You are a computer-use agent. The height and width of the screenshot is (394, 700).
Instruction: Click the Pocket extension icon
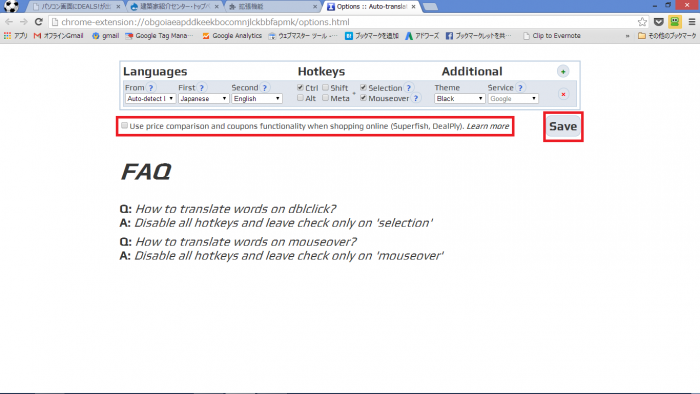click(658, 22)
